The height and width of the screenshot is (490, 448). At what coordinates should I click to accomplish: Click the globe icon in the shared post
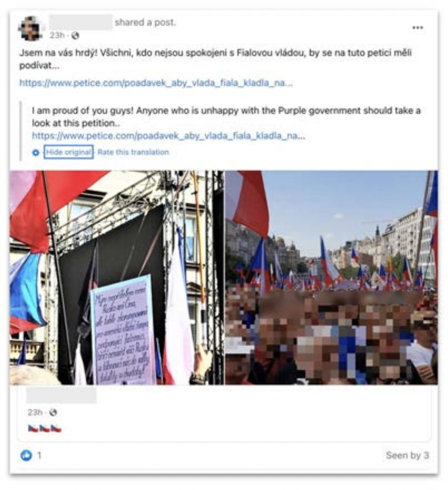[53, 412]
